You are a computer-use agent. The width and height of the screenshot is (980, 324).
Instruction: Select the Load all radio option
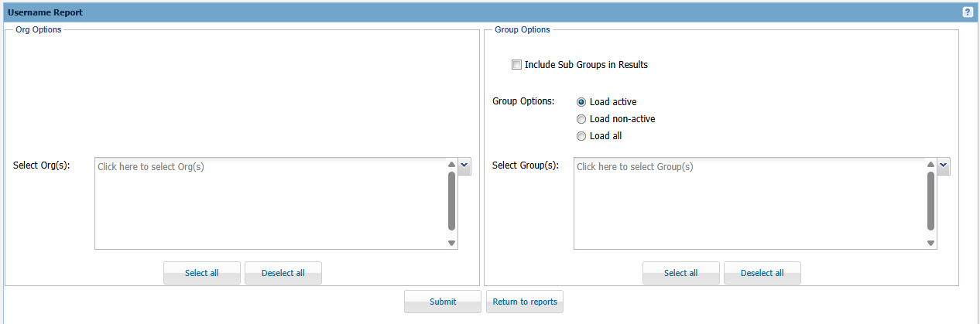(x=581, y=136)
